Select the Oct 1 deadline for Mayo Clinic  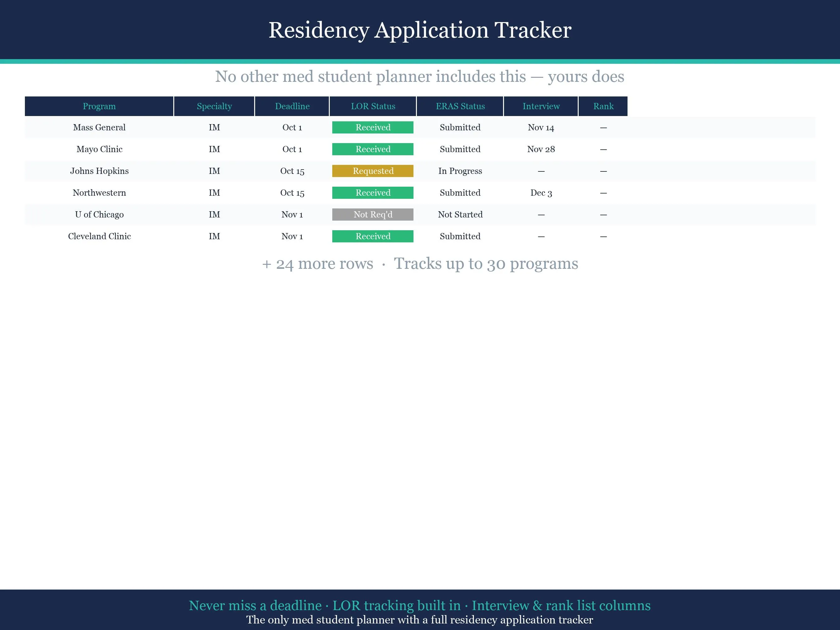292,149
